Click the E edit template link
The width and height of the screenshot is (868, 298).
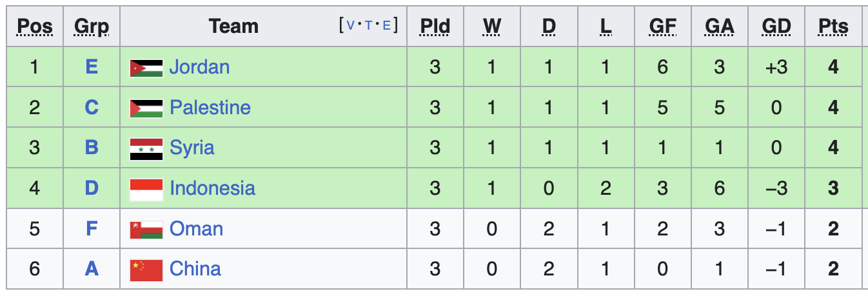387,26
